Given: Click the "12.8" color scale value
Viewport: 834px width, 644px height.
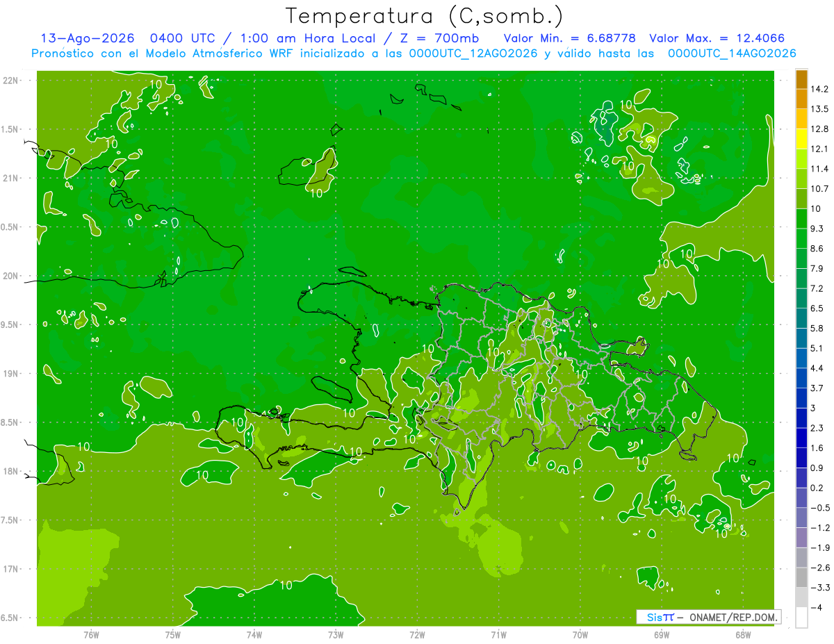Looking at the screenshot, I should (x=819, y=129).
